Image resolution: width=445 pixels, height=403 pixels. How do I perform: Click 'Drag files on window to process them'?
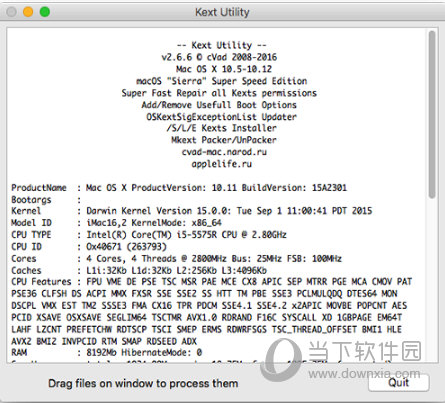(143, 383)
